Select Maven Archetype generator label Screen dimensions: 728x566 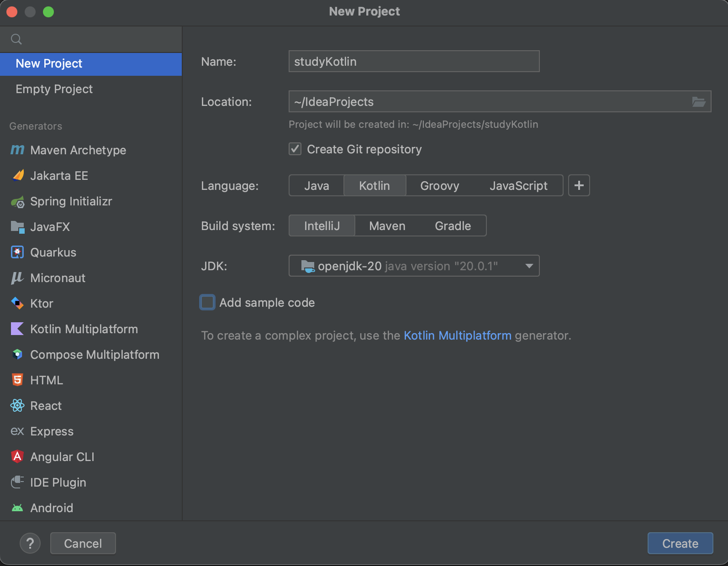pos(78,150)
